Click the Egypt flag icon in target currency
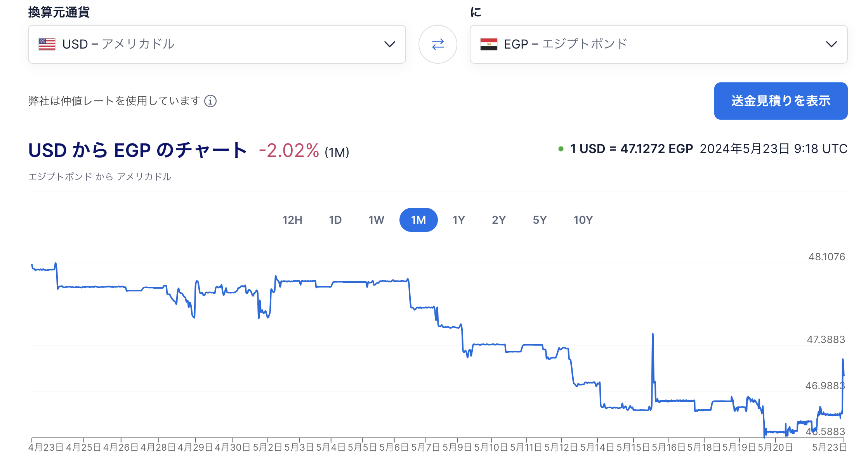This screenshot has width=868, height=460. pos(488,44)
